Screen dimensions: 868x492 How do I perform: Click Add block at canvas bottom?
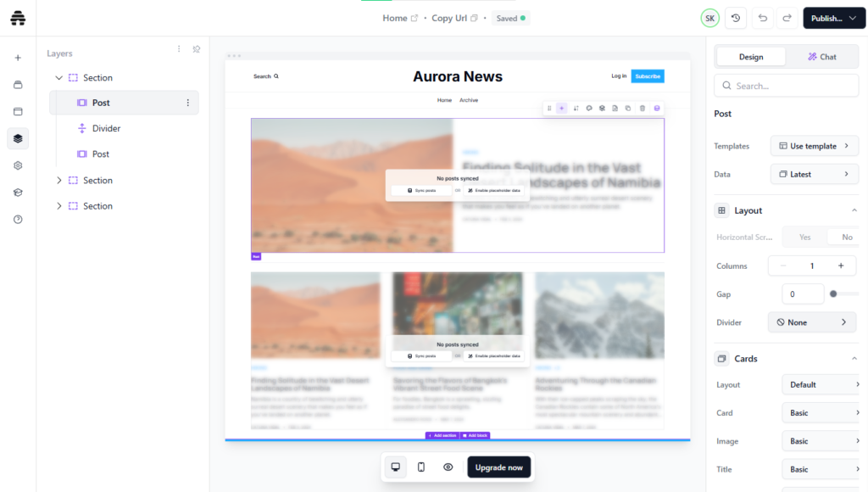[475, 435]
